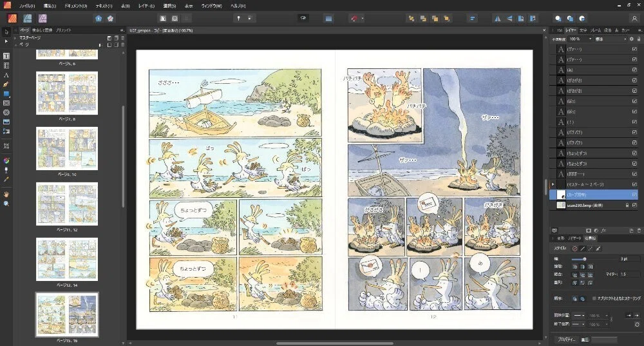Select the Frame Text tool
Image resolution: width=644 pixels, height=346 pixels.
(6, 56)
